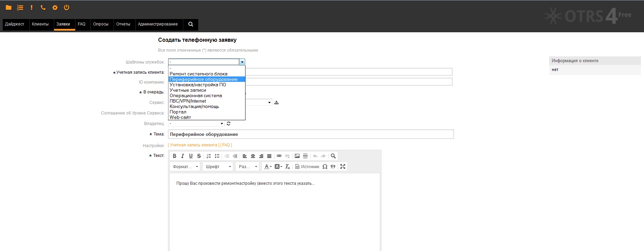The width and height of the screenshot is (644, 251).
Task: Insert a numbered list in the editor
Action: pos(209,156)
